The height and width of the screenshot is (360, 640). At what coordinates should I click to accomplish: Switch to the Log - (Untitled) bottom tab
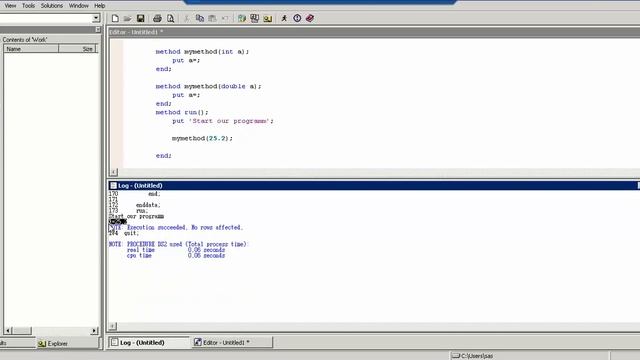tap(149, 342)
